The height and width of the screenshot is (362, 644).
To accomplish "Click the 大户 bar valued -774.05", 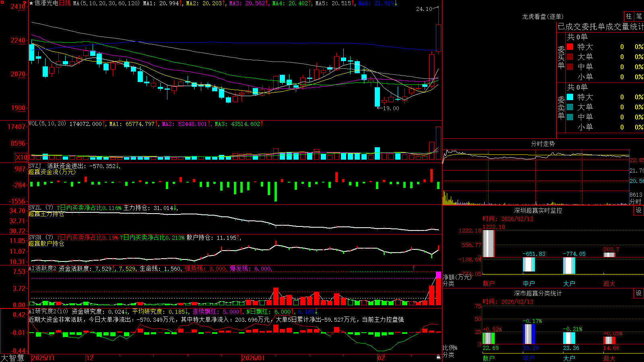I will (x=569, y=265).
